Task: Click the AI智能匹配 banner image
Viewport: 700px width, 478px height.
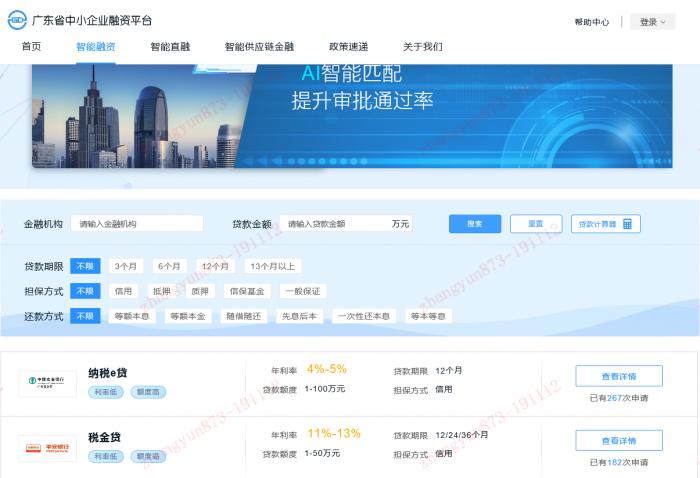Action: coord(352,116)
